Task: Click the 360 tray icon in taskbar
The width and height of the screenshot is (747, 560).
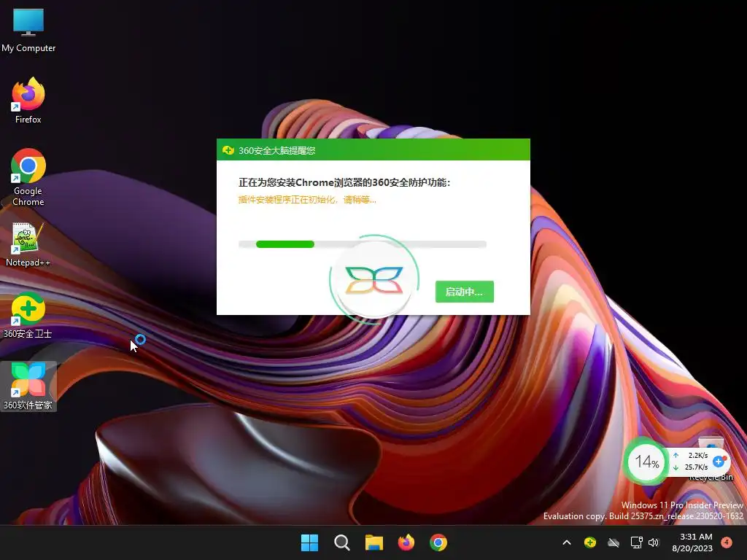Action: (x=589, y=542)
